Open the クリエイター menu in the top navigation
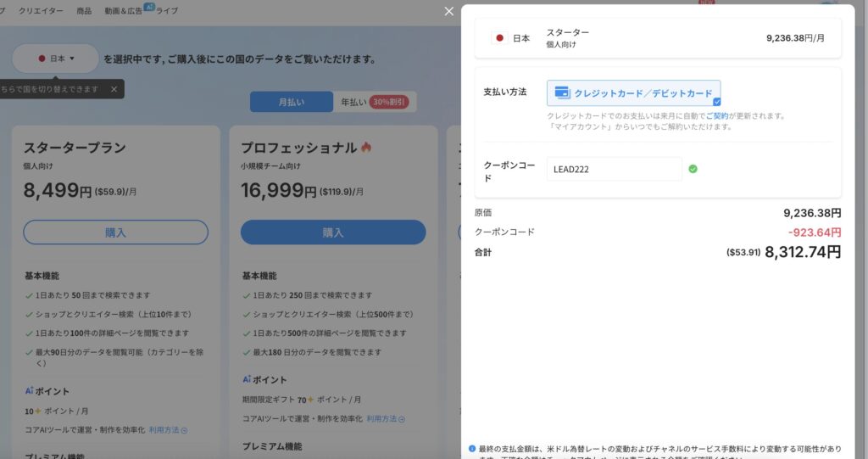The height and width of the screenshot is (459, 868). (42, 11)
